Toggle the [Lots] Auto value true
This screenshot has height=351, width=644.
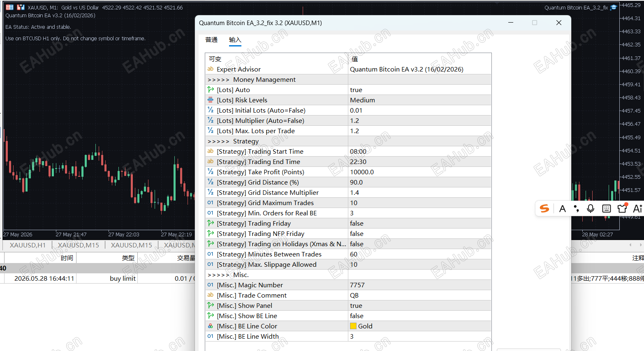pyautogui.click(x=419, y=90)
